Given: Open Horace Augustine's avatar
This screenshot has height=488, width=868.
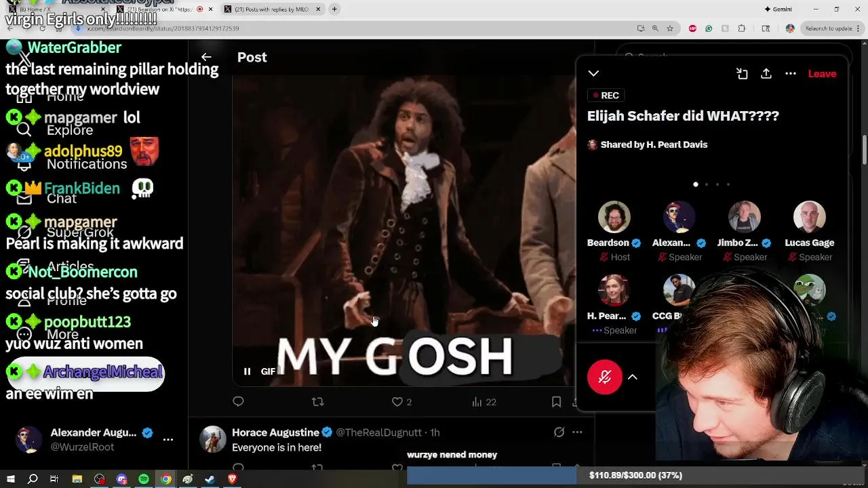Looking at the screenshot, I should tap(213, 439).
